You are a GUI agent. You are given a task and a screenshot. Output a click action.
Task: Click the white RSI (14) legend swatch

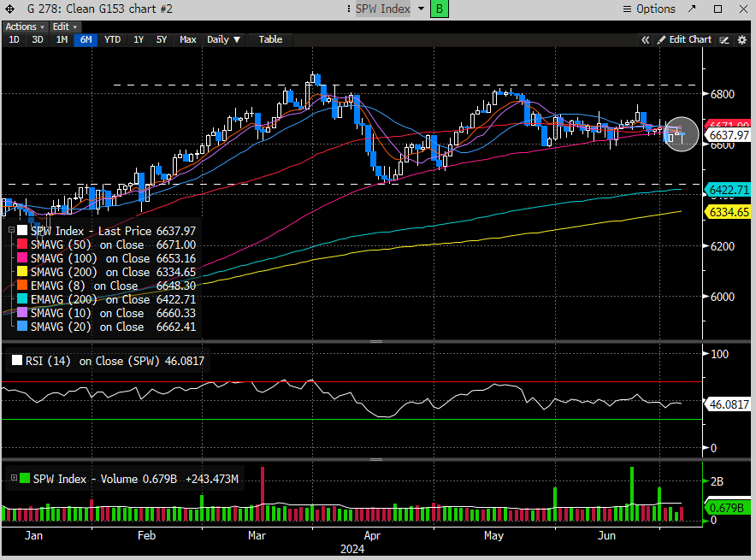click(x=17, y=361)
